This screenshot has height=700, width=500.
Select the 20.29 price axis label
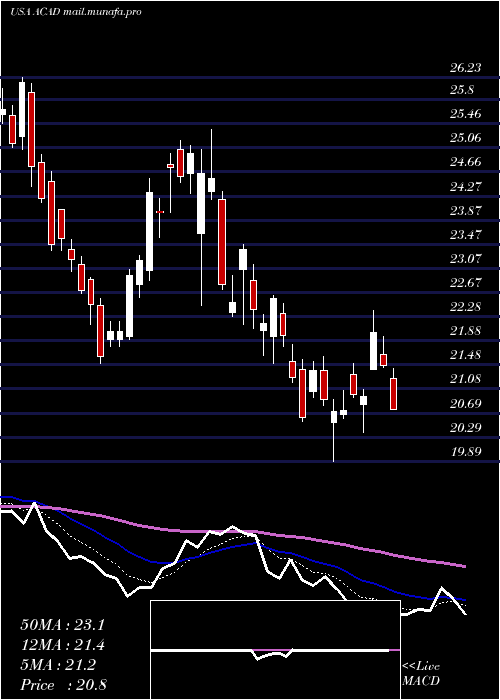tap(465, 428)
